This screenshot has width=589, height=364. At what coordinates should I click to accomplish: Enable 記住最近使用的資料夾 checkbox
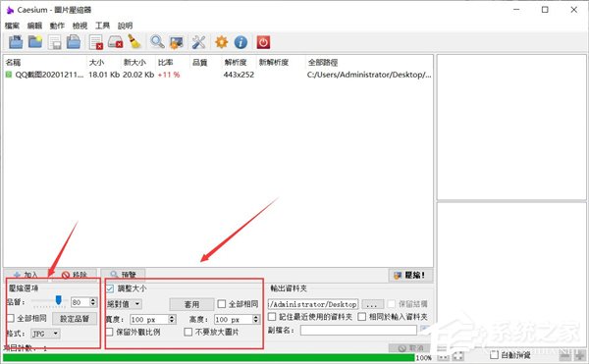point(272,317)
